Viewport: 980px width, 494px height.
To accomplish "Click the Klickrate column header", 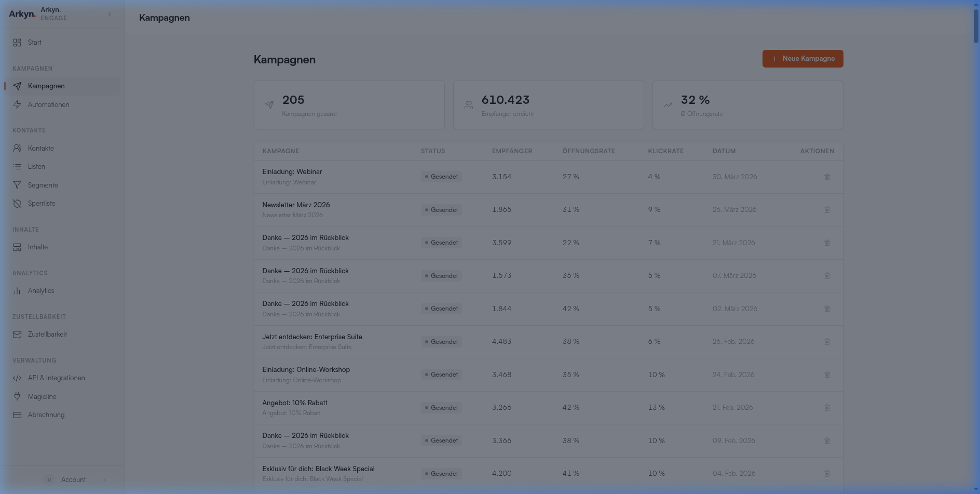I will pyautogui.click(x=665, y=151).
